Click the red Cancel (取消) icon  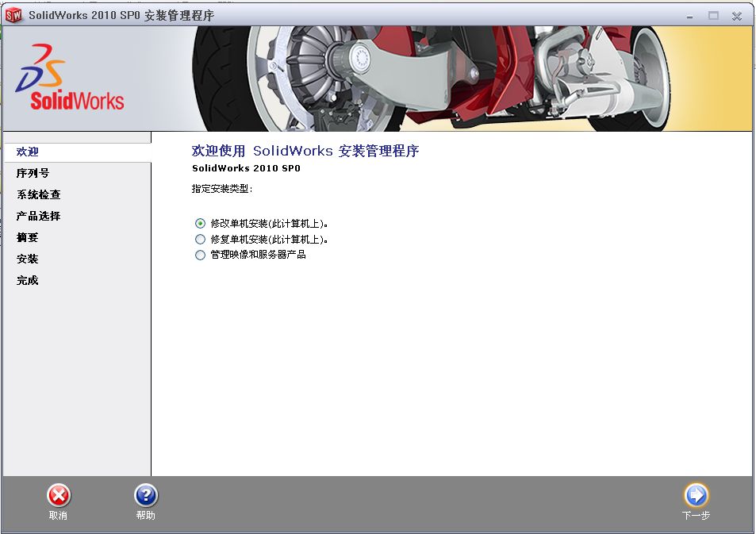coord(59,495)
